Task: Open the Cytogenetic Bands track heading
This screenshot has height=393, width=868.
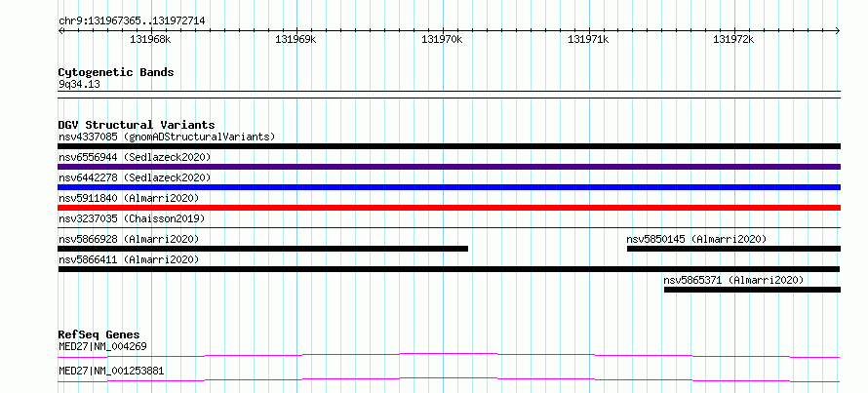Action: (116, 72)
